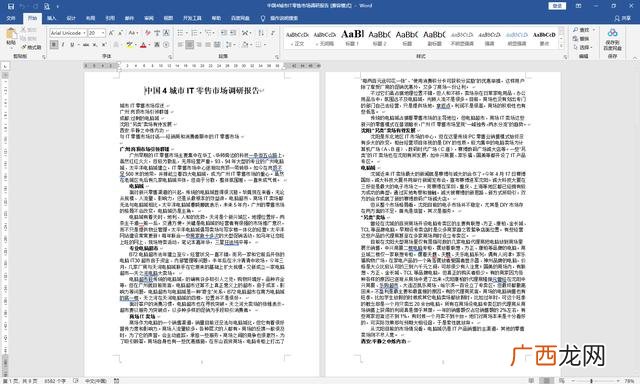Image resolution: width=640 pixels, height=384 pixels.
Task: Open the Paragraph dialog launcher
Action: pos(277,57)
